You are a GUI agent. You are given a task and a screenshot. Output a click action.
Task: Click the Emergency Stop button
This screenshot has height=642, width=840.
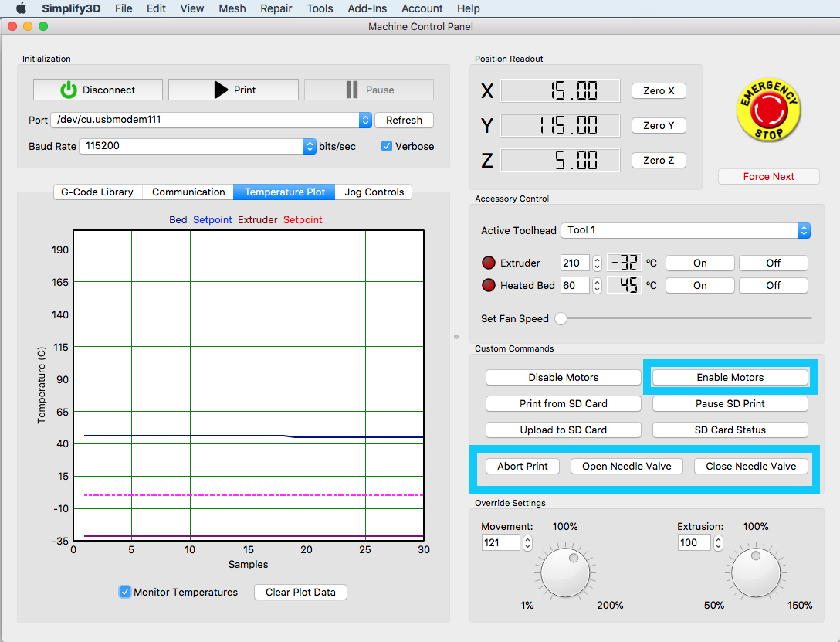click(x=768, y=110)
